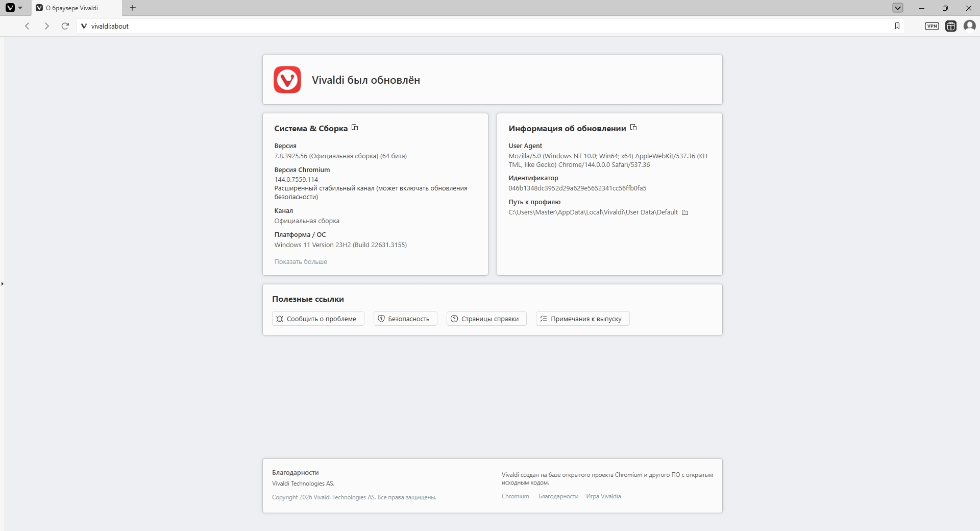980x531 pixels.
Task: Switch to the О браузере Vivaldi tab
Action: tap(77, 8)
